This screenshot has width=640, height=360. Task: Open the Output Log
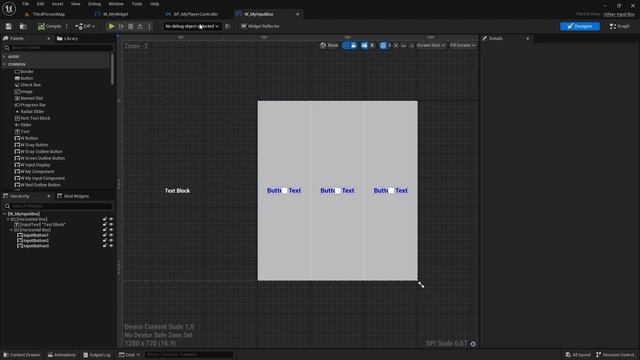[x=97, y=355]
